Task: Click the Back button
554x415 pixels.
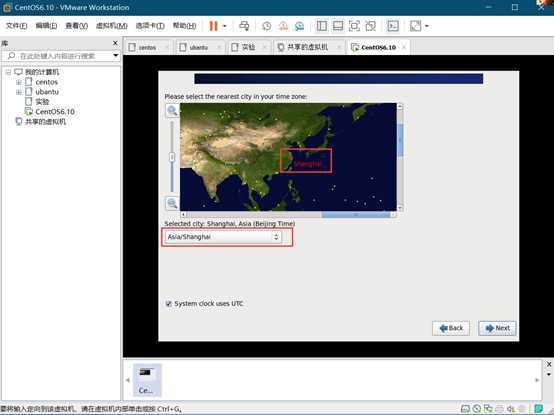Action: pos(451,328)
